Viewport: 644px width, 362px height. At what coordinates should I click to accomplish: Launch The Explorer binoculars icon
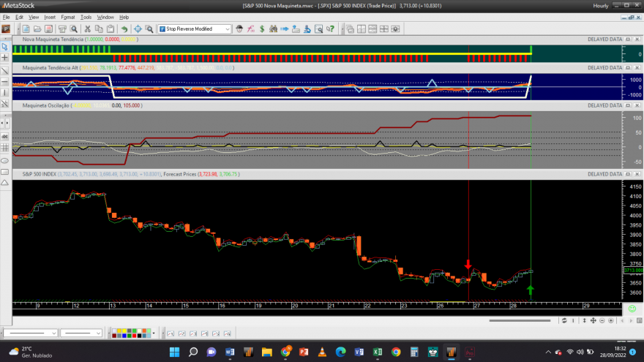pos(273,29)
